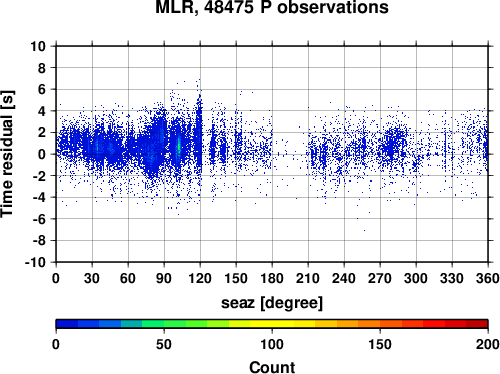Click the x-axis tick label "180"

tap(272, 278)
